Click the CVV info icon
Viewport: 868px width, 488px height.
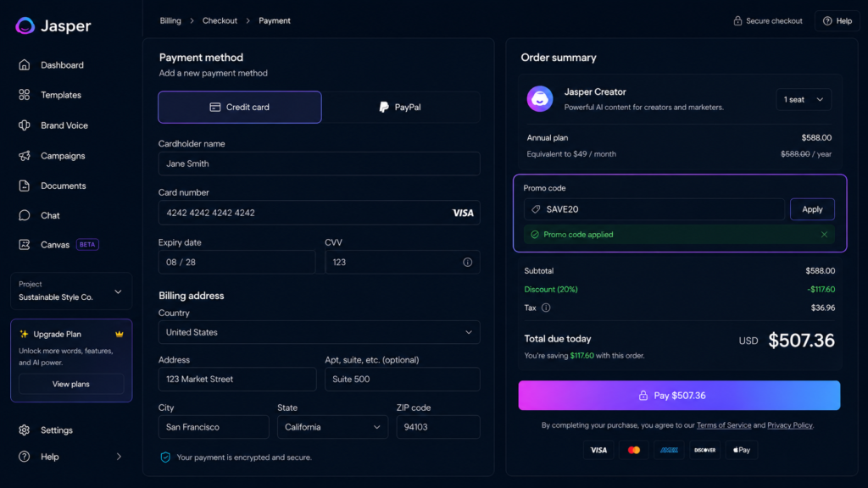coord(468,263)
